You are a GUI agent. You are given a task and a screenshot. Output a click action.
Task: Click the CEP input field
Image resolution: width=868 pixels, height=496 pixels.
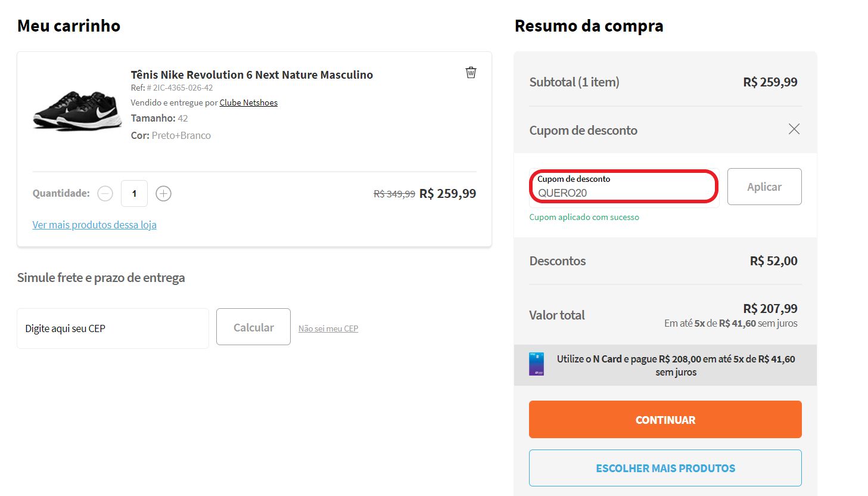tap(113, 328)
